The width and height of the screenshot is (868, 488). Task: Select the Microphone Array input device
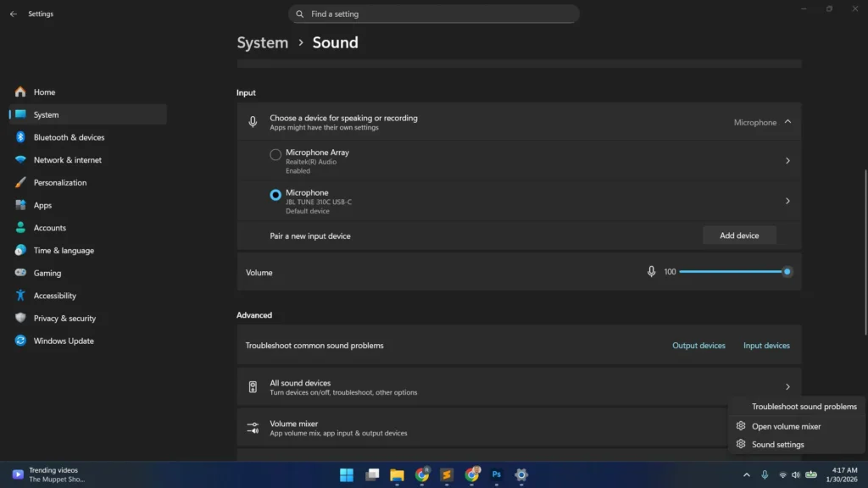click(x=275, y=155)
